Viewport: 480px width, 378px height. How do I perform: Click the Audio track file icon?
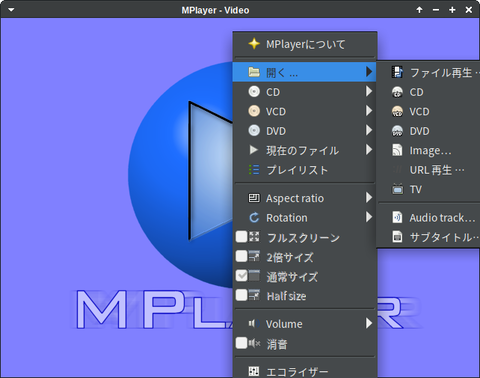coord(397,217)
